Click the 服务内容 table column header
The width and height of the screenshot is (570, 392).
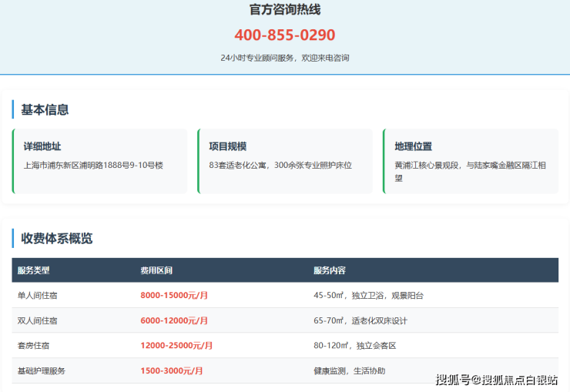pyautogui.click(x=329, y=270)
